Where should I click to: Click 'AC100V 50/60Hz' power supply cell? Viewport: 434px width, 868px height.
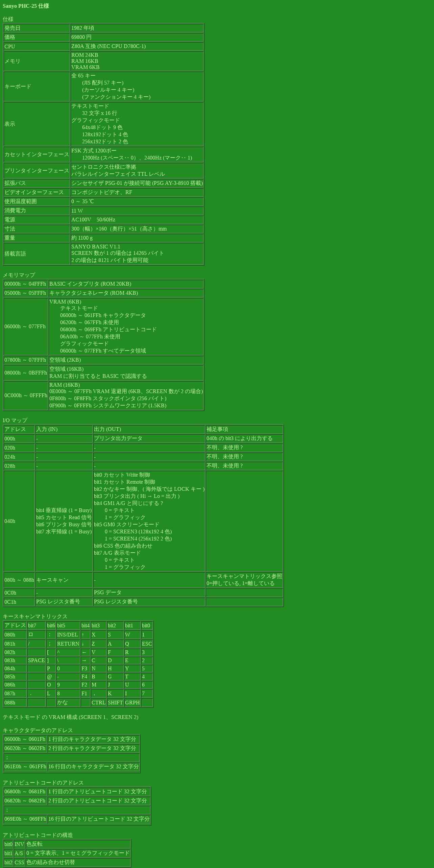point(137,220)
